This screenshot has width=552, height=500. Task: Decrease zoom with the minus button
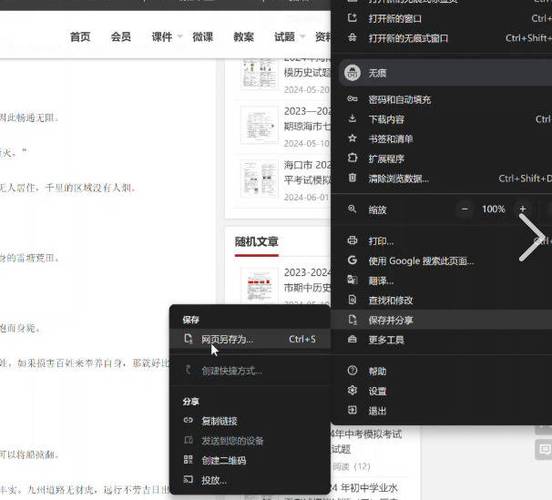[x=465, y=209]
